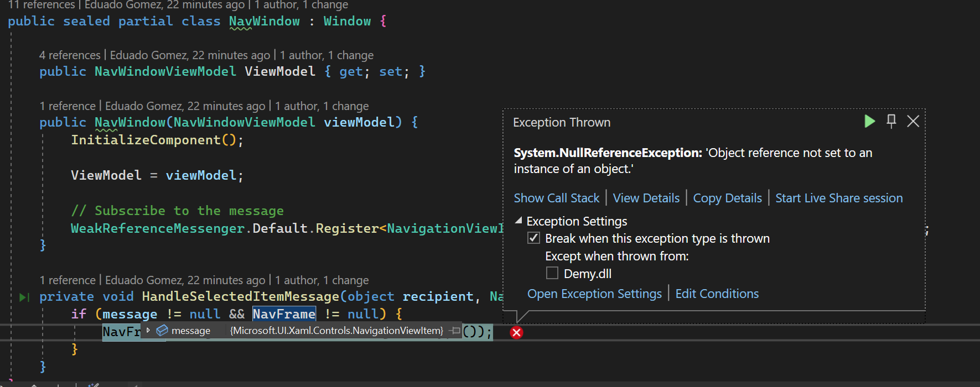The width and height of the screenshot is (980, 387).
Task: Expand the message variable in the data tip
Action: pos(148,330)
